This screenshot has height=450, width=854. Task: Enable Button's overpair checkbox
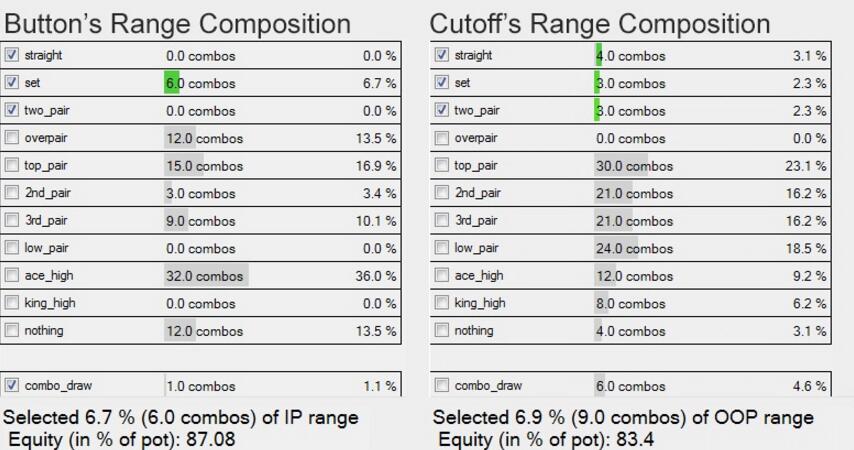(x=12, y=138)
